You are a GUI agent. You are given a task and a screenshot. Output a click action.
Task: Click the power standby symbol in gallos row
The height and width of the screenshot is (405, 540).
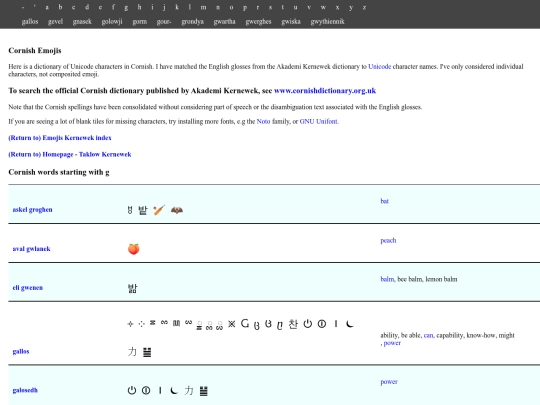(308, 324)
